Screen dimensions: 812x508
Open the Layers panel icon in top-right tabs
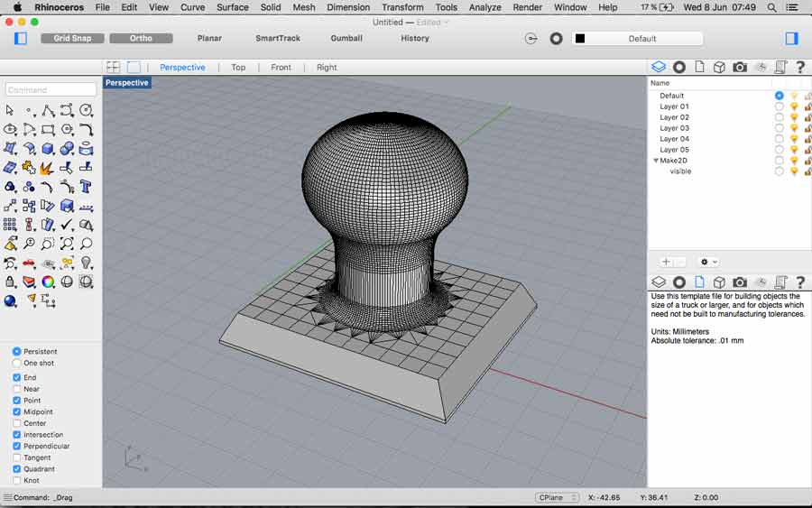(659, 67)
